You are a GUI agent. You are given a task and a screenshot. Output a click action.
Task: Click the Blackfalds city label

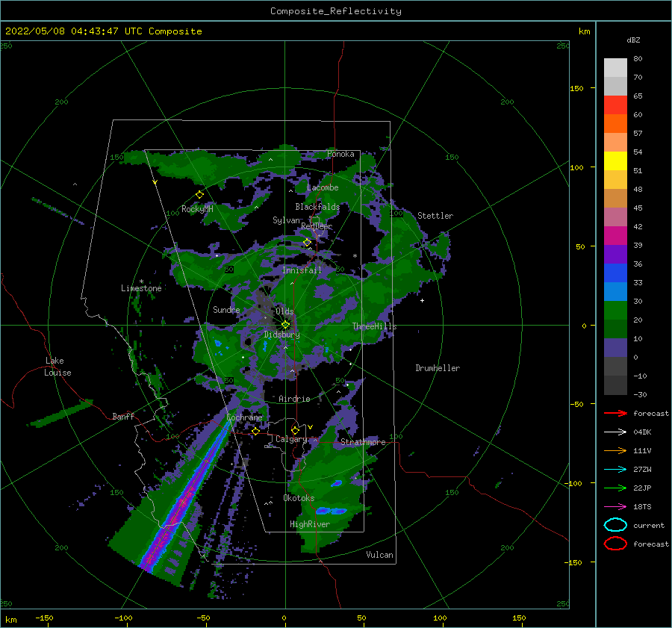coord(317,207)
